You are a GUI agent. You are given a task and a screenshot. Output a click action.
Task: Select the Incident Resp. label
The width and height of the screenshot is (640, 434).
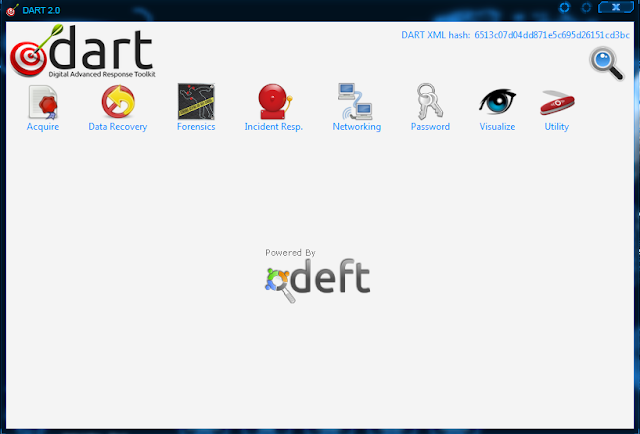(273, 127)
